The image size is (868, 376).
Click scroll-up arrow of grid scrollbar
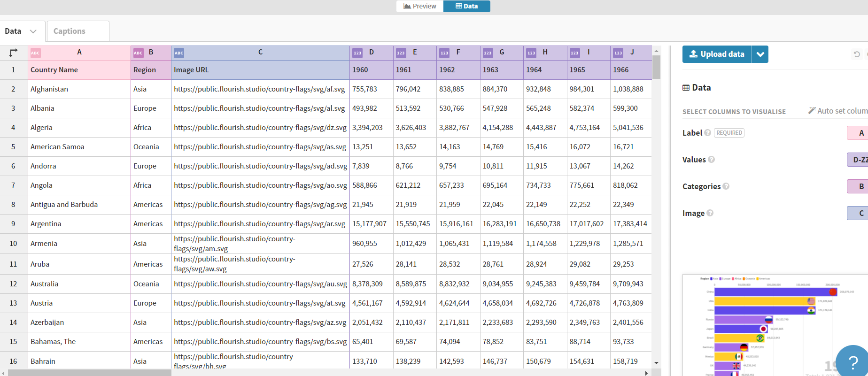tap(656, 51)
